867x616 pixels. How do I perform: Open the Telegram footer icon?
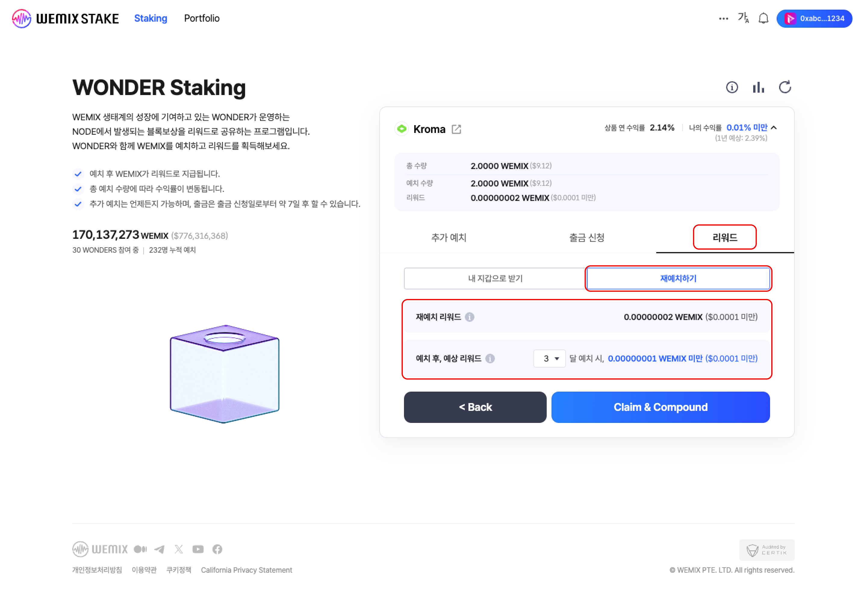160,549
